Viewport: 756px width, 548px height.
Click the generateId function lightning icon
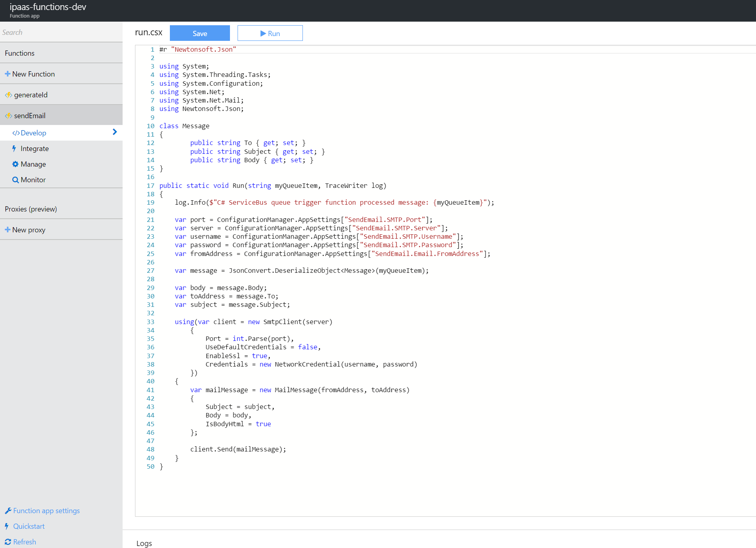coord(8,95)
